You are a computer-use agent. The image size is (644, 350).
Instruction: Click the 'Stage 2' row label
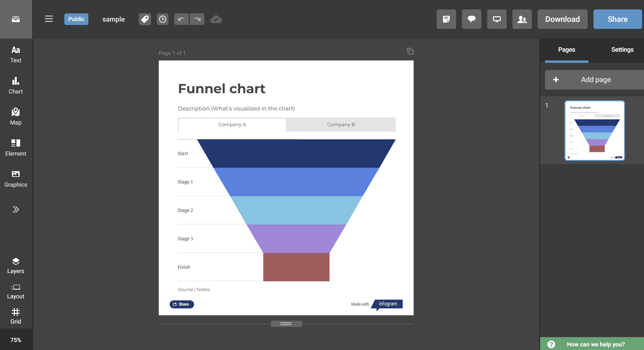185,210
